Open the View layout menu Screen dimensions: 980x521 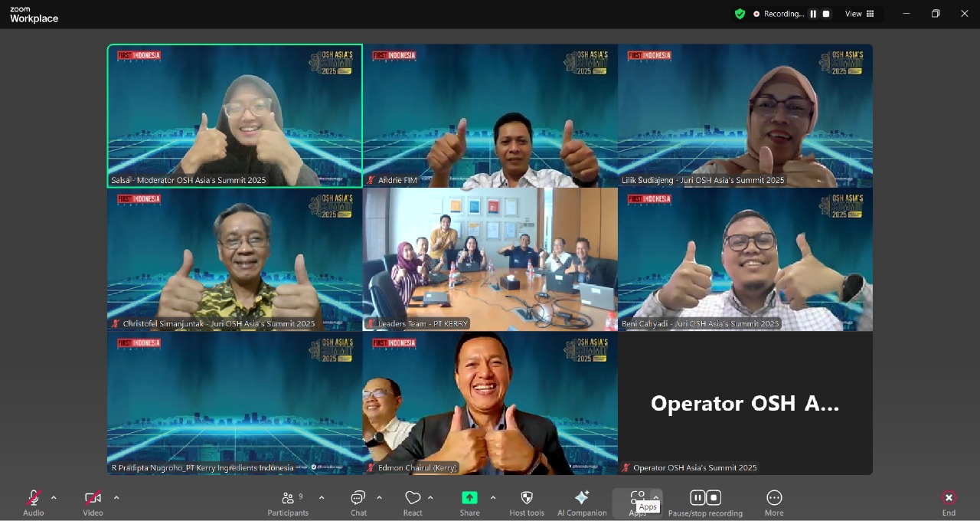859,14
